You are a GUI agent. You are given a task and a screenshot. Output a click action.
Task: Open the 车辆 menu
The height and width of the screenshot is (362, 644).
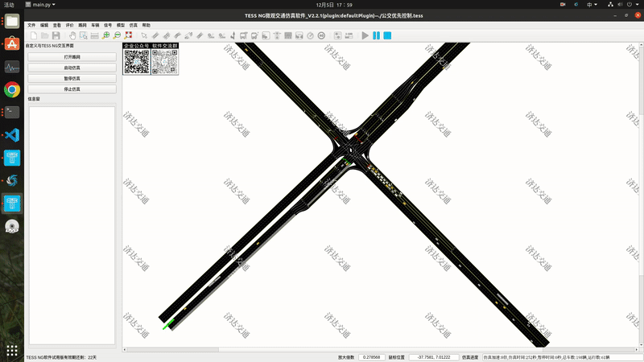(95, 26)
